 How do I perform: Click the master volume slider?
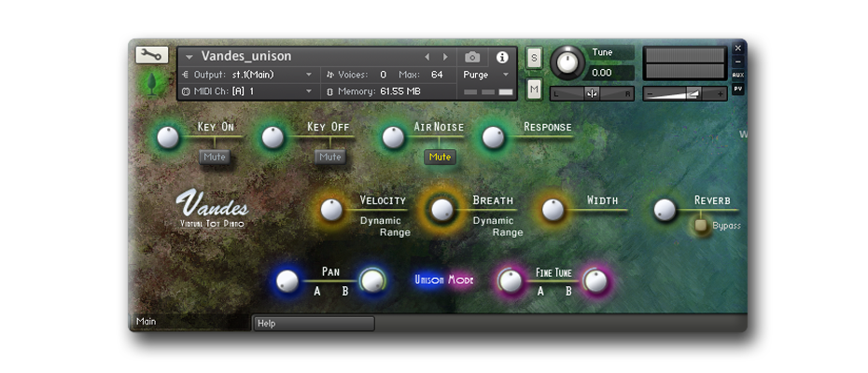pos(685,94)
